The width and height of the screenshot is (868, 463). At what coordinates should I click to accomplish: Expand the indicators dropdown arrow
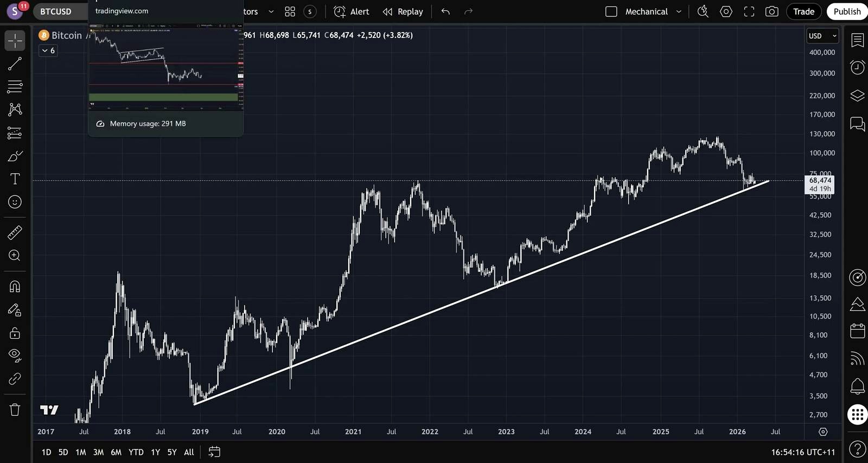271,11
